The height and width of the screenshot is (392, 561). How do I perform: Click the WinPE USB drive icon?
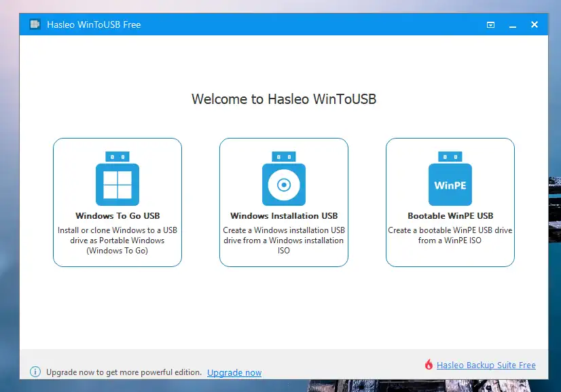(450, 178)
